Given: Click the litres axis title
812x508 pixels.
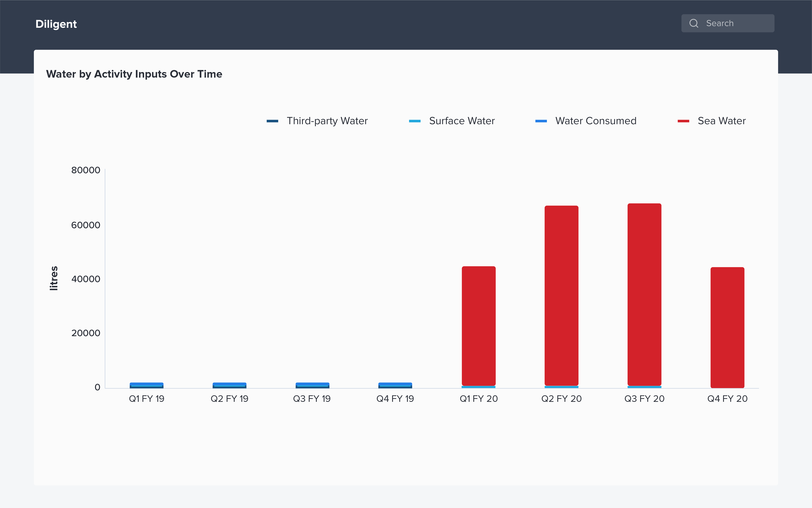Looking at the screenshot, I should pos(54,278).
